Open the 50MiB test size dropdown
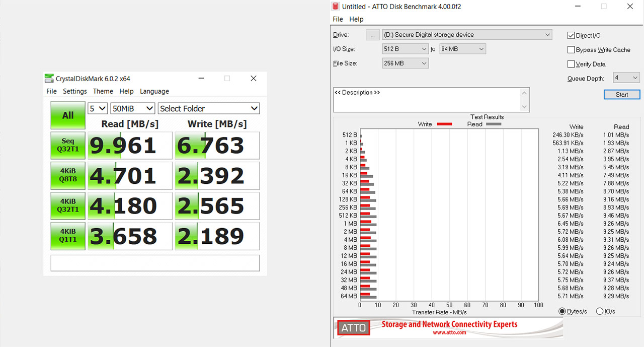This screenshot has width=644, height=347. 133,108
